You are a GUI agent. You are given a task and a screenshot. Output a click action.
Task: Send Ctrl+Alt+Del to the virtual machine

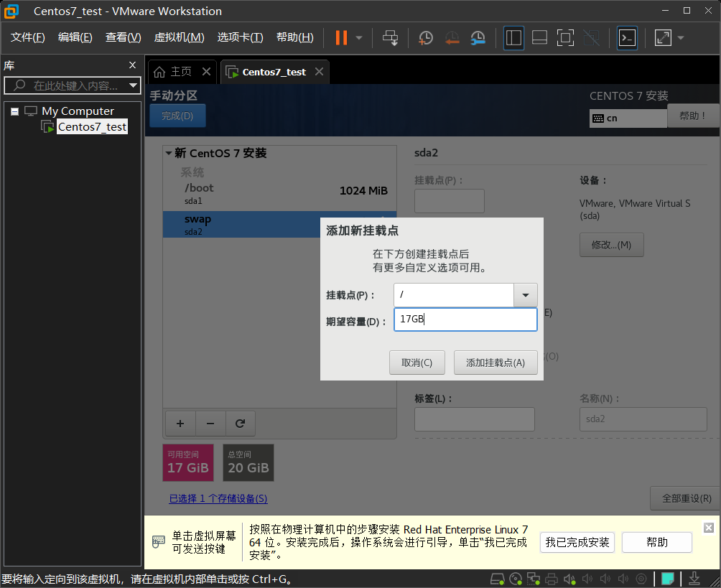coord(391,38)
